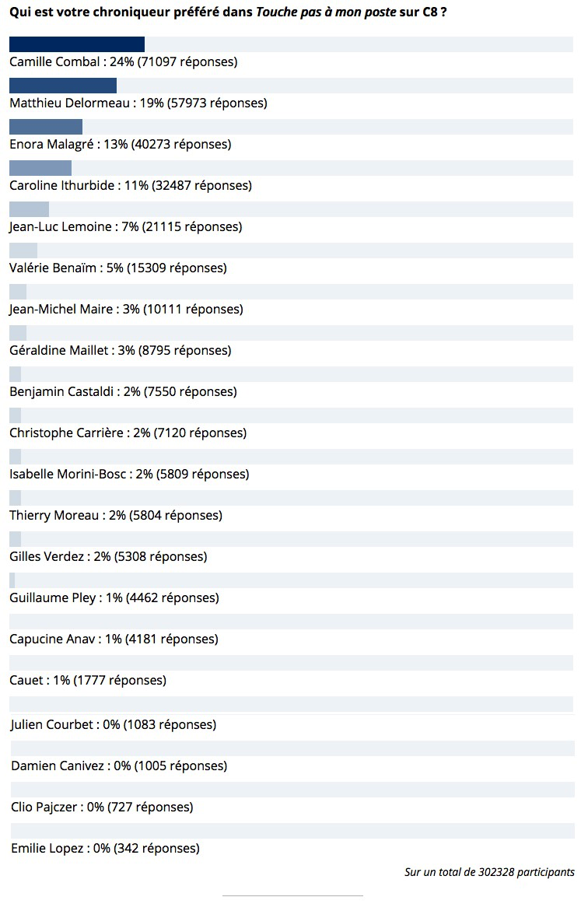Click the dark blue Camille Combal result bar
This screenshot has height=911, width=588.
[x=76, y=44]
